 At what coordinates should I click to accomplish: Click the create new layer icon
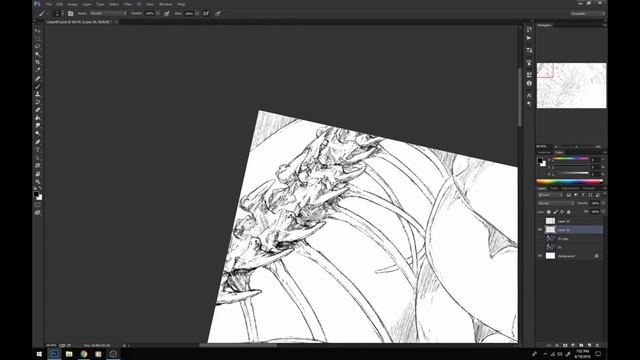coord(589,345)
